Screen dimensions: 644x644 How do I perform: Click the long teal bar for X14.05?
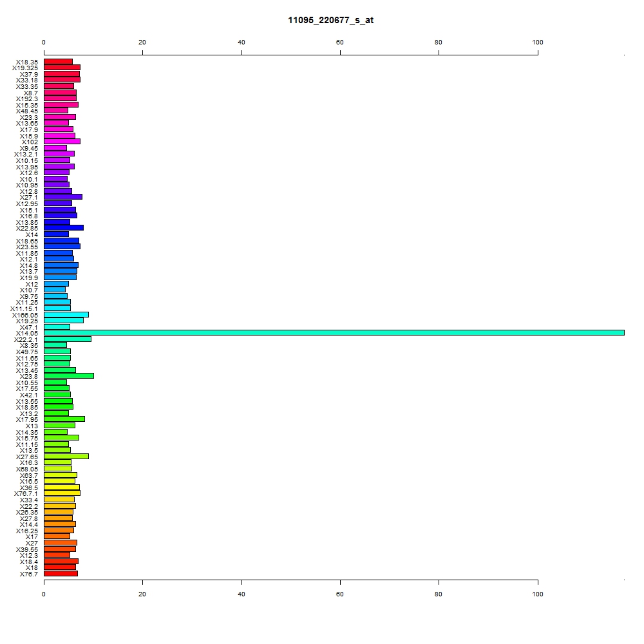[x=334, y=333]
